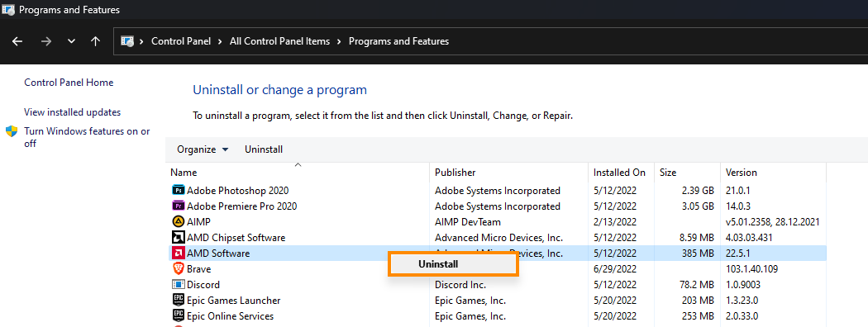Go forward with the right arrow
Screen dimensions: 868x327
[x=46, y=41]
